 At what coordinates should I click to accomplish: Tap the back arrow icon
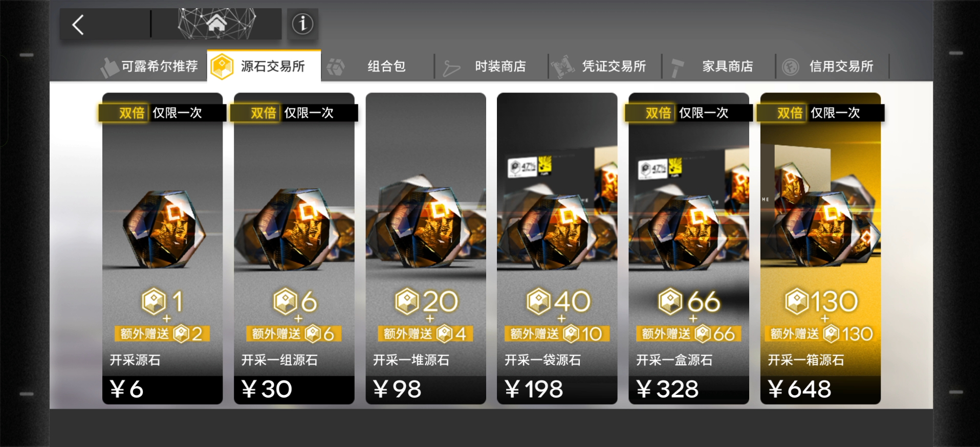click(x=78, y=25)
